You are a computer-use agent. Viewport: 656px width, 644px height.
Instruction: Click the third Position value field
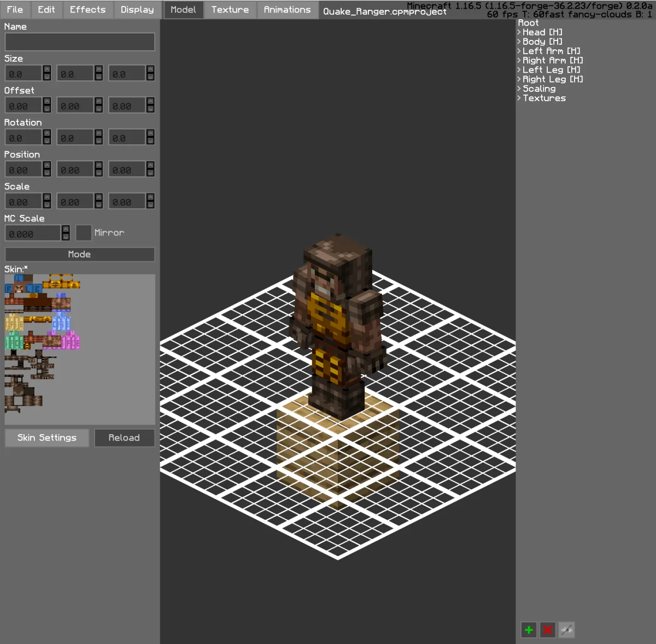click(127, 169)
